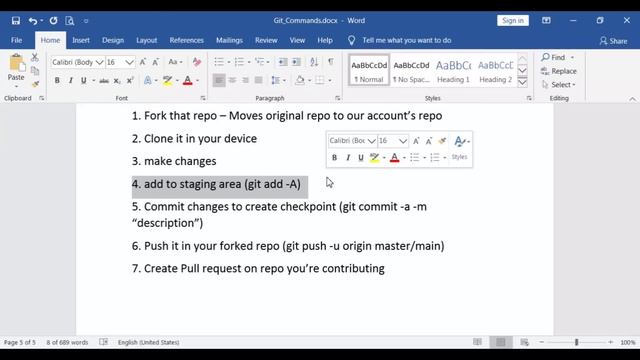
Task: Toggle Underline in the ribbon Font group
Action: (x=84, y=81)
